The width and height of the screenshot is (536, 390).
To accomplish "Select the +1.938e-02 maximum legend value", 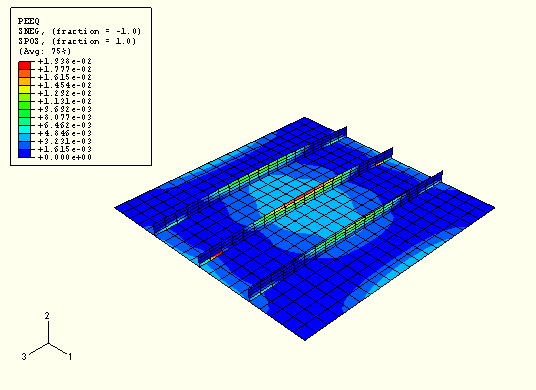I will click(x=65, y=61).
